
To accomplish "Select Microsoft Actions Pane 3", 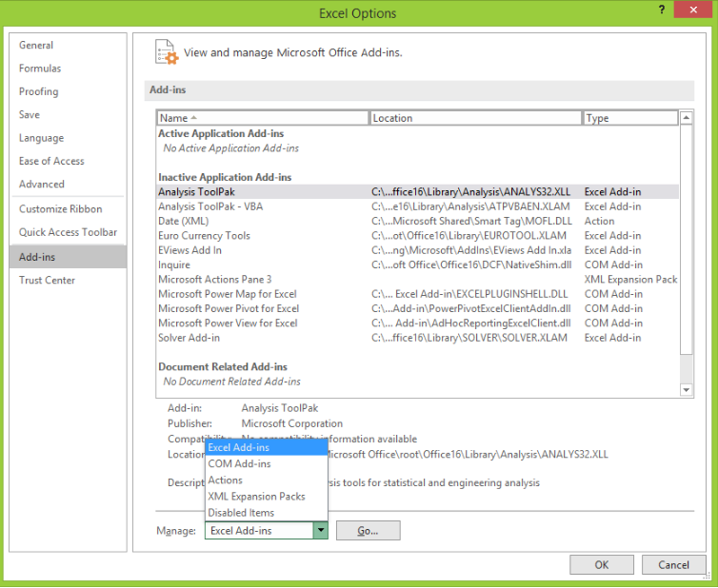I will point(417,280).
